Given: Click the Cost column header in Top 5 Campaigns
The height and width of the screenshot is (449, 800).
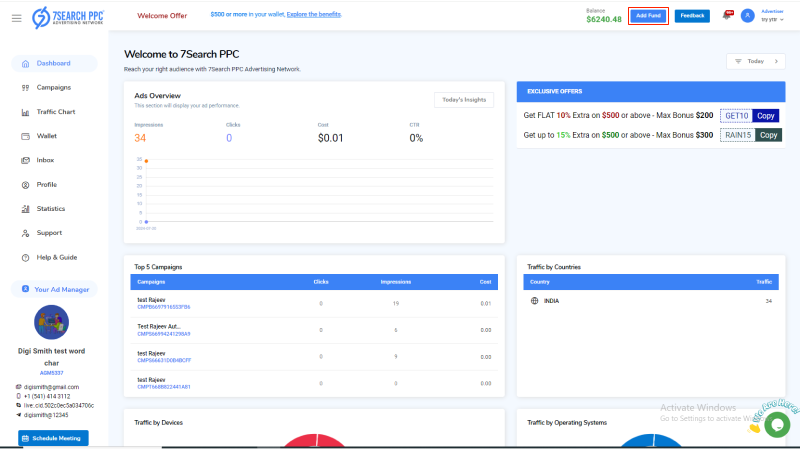Looking at the screenshot, I should (x=485, y=282).
